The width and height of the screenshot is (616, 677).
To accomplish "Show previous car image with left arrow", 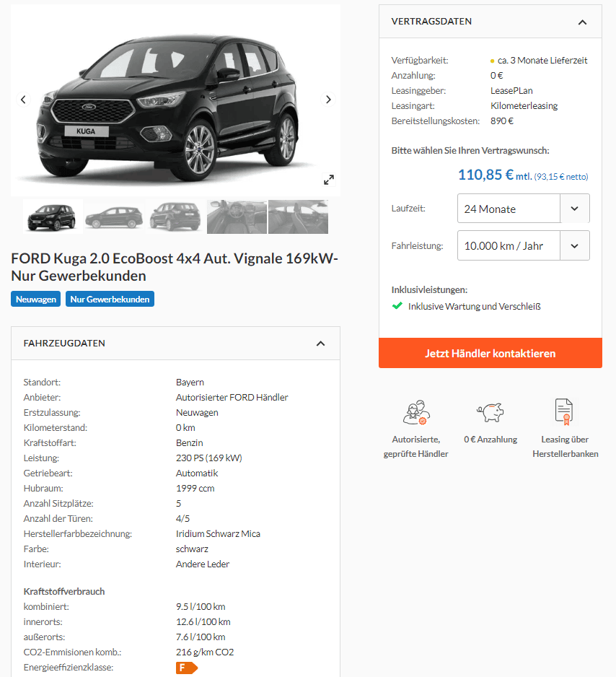I will click(23, 100).
